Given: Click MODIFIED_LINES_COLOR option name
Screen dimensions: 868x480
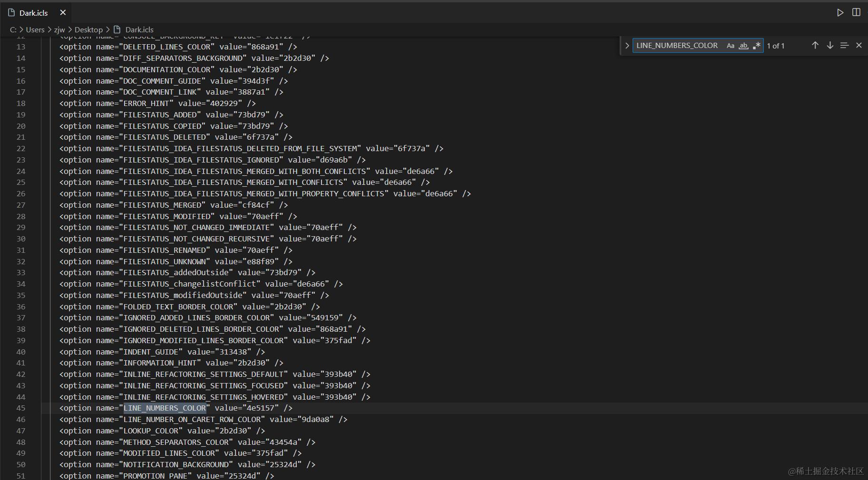Looking at the screenshot, I should click(169, 453).
